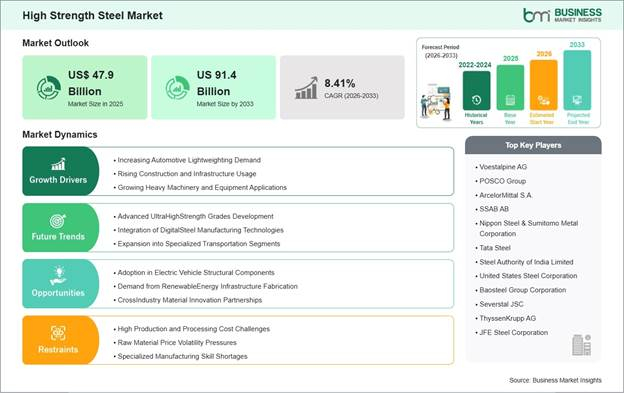624x393 pixels.
Task: Click the forecast period people illustration
Action: (x=437, y=102)
